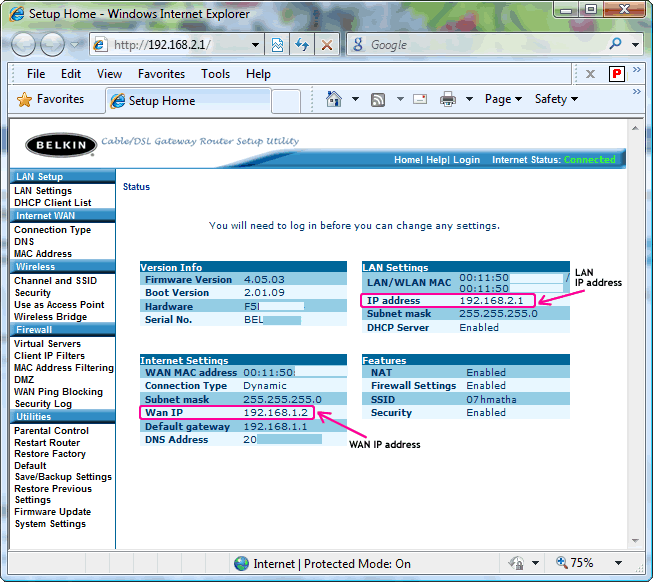Click the Home page icon

(334, 99)
